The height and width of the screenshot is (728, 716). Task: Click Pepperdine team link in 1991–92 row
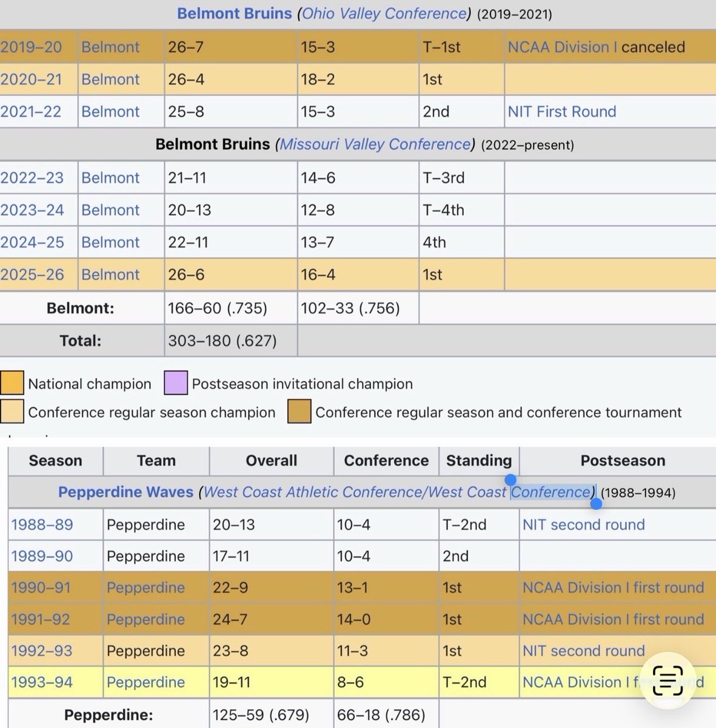[x=146, y=619]
